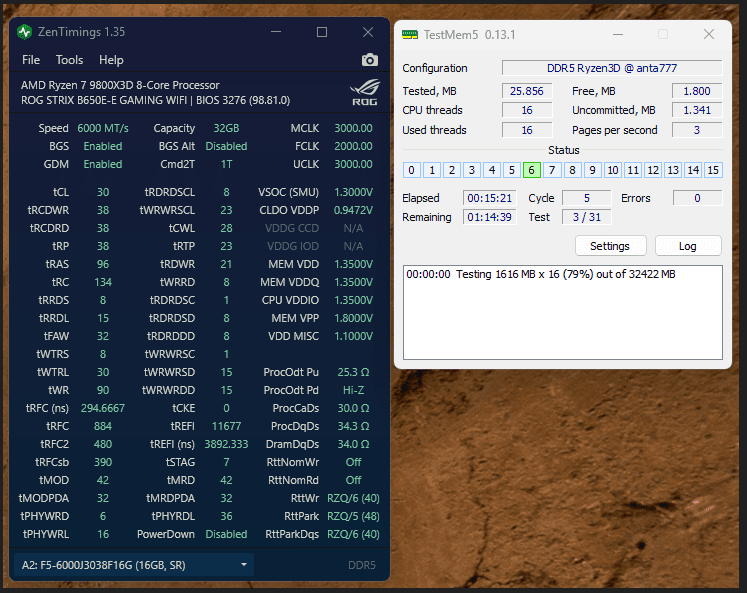Click thread status box 15

pos(713,170)
